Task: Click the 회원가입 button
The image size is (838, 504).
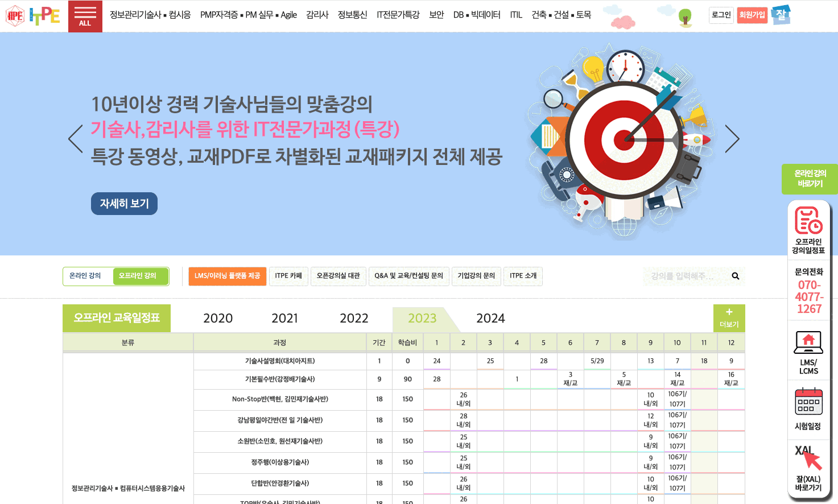Action: [x=752, y=15]
